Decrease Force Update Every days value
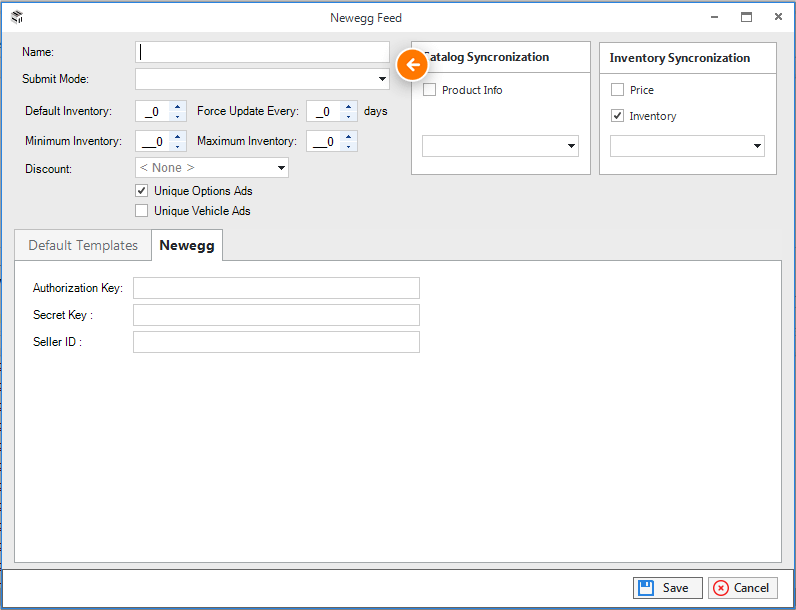This screenshot has height=610, width=796. [x=348, y=117]
